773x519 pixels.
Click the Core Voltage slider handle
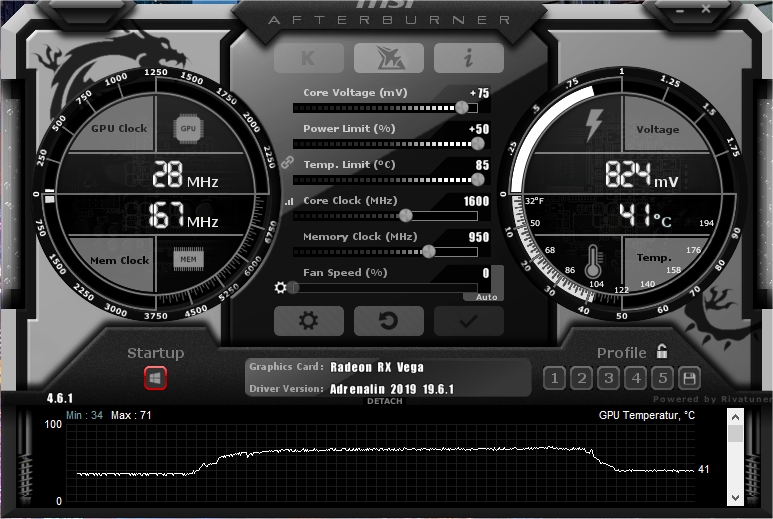pos(462,107)
